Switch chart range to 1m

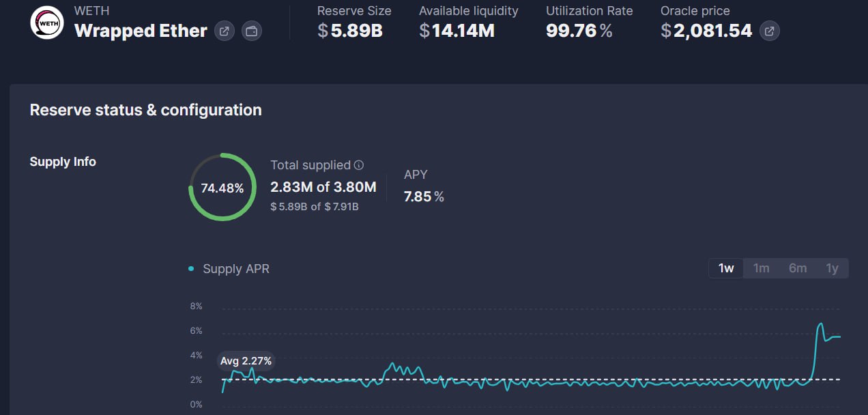(x=761, y=268)
